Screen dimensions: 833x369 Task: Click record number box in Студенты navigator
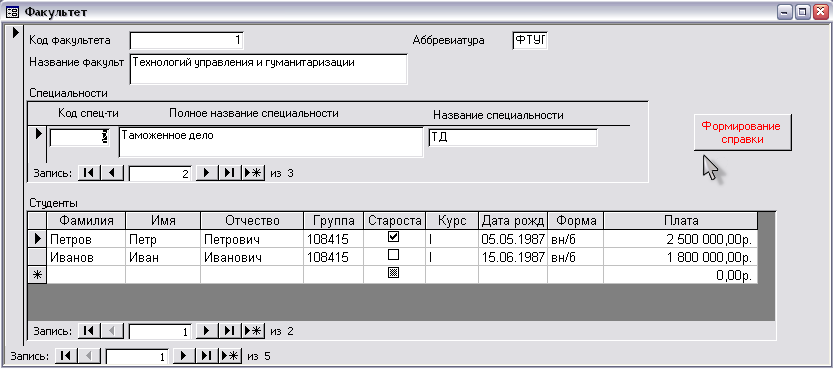160,331
